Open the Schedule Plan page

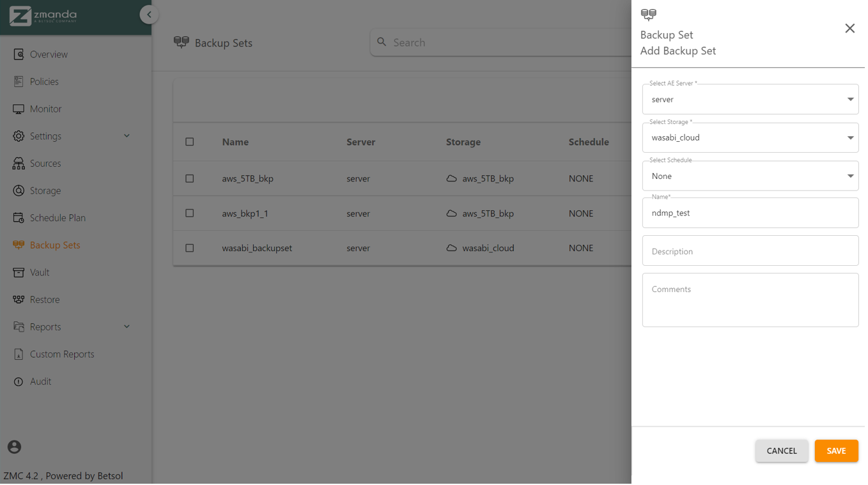coord(58,218)
